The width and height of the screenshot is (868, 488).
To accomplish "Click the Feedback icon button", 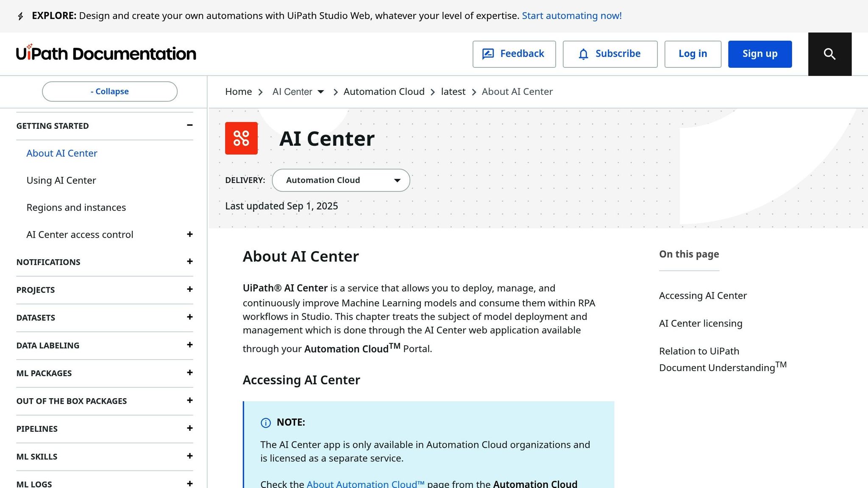I will click(x=489, y=54).
